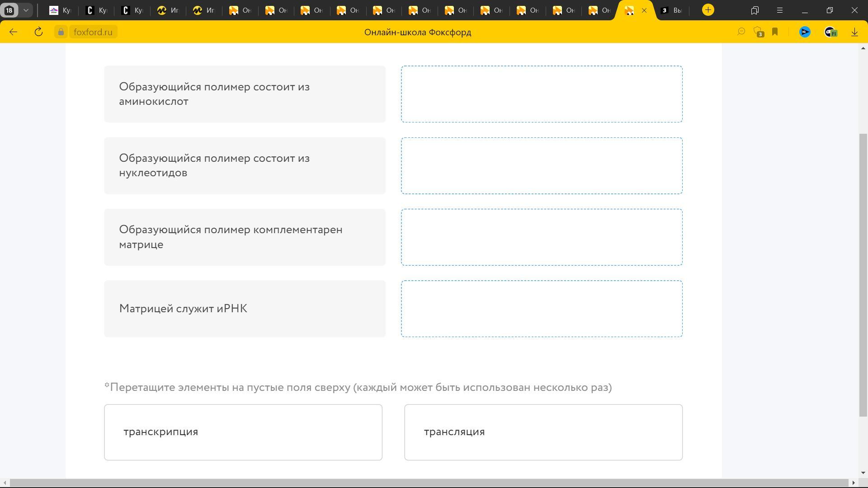Open a new tab with plus button
Screen dimensions: 868x488
(x=708, y=10)
